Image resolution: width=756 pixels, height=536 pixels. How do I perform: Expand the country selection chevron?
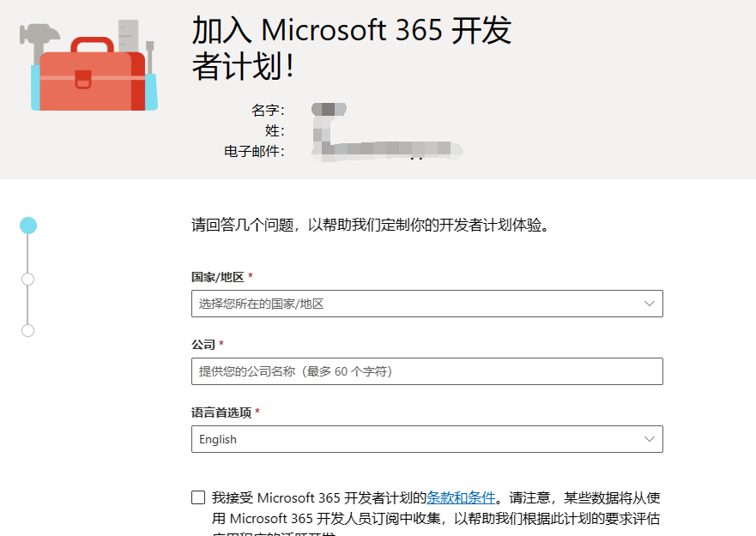click(650, 304)
